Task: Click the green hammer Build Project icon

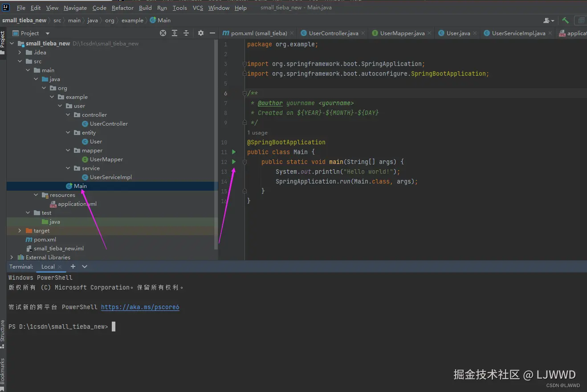Action: (x=565, y=20)
